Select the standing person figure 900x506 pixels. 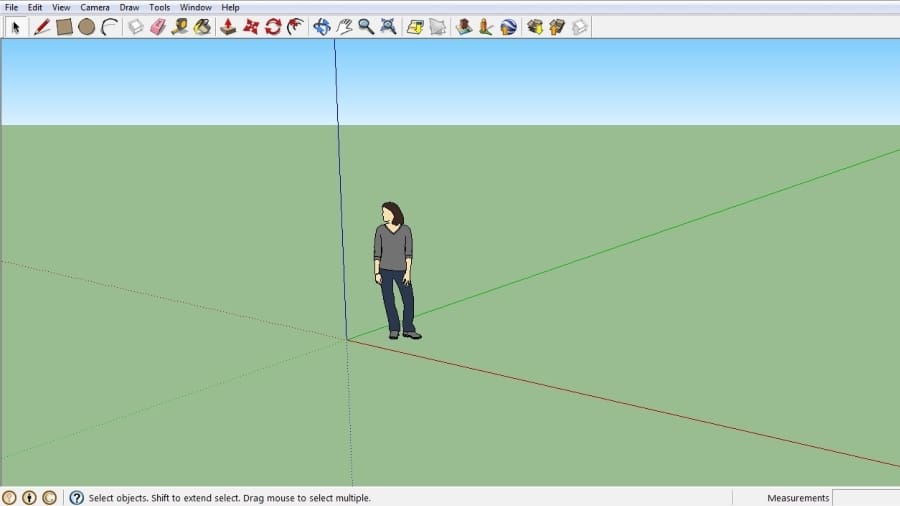tap(396, 270)
